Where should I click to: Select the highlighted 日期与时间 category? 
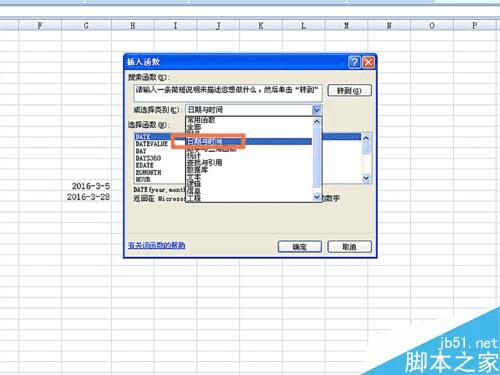(x=249, y=141)
